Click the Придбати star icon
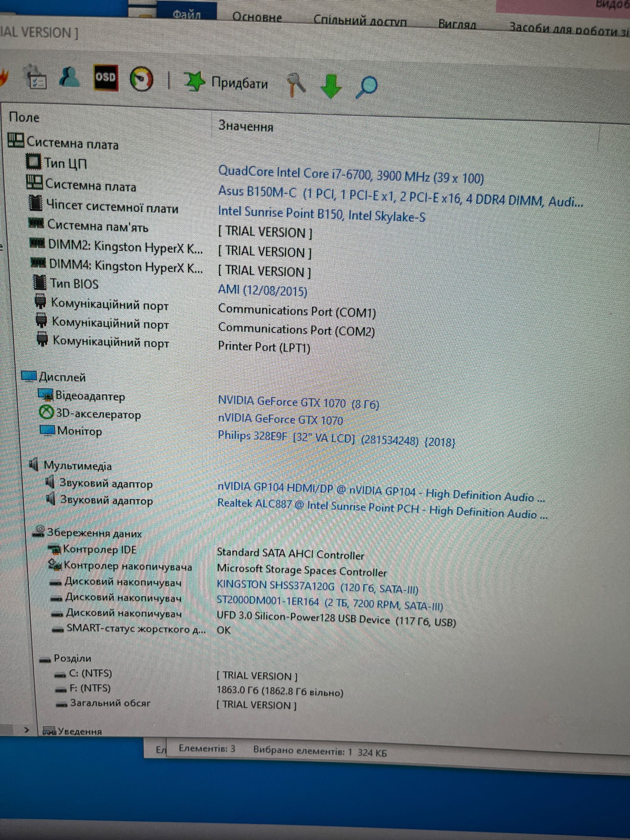630x840 pixels. (195, 81)
